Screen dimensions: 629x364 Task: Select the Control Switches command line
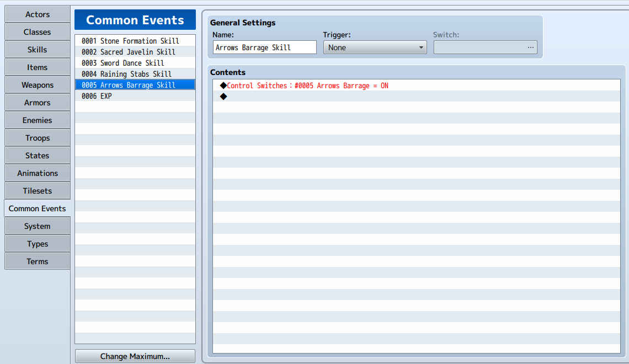click(x=417, y=85)
